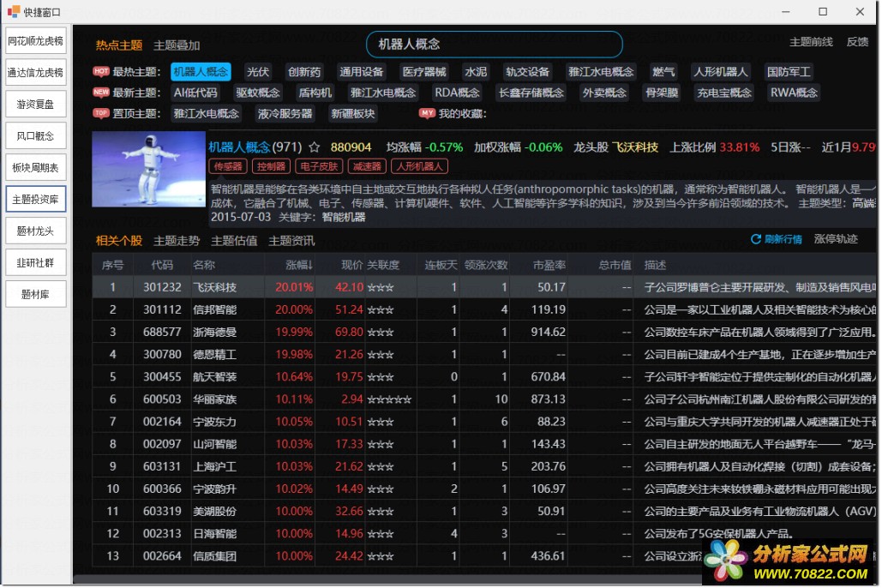This screenshot has height=588, width=882.
Task: Select AI低代码 newest theme tag
Action: coord(195,93)
